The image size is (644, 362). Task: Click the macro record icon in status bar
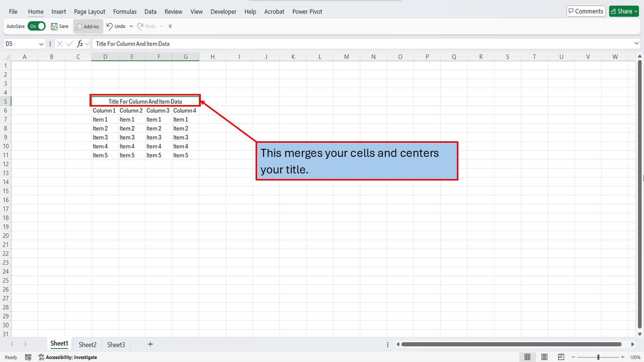point(28,357)
